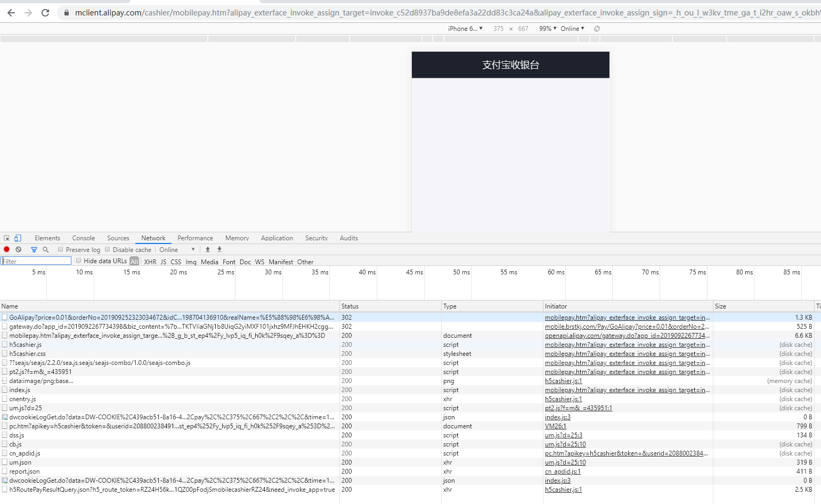Filter requests by Img
The image size is (821, 504).
[191, 262]
